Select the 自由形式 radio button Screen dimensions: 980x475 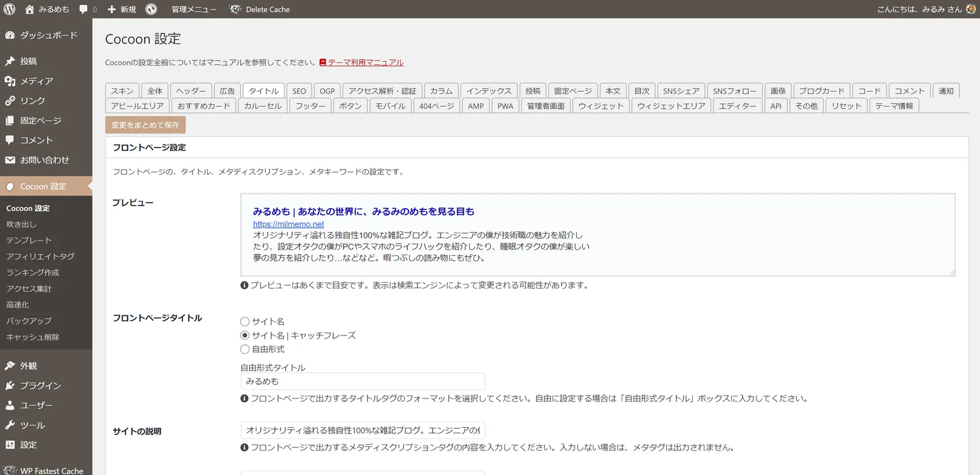[245, 350]
